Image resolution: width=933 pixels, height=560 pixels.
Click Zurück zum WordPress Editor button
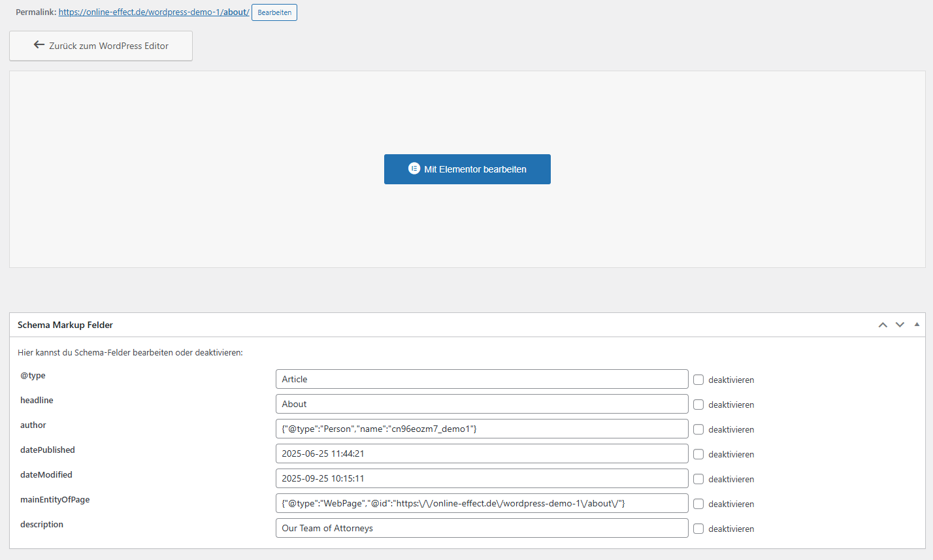101,46
